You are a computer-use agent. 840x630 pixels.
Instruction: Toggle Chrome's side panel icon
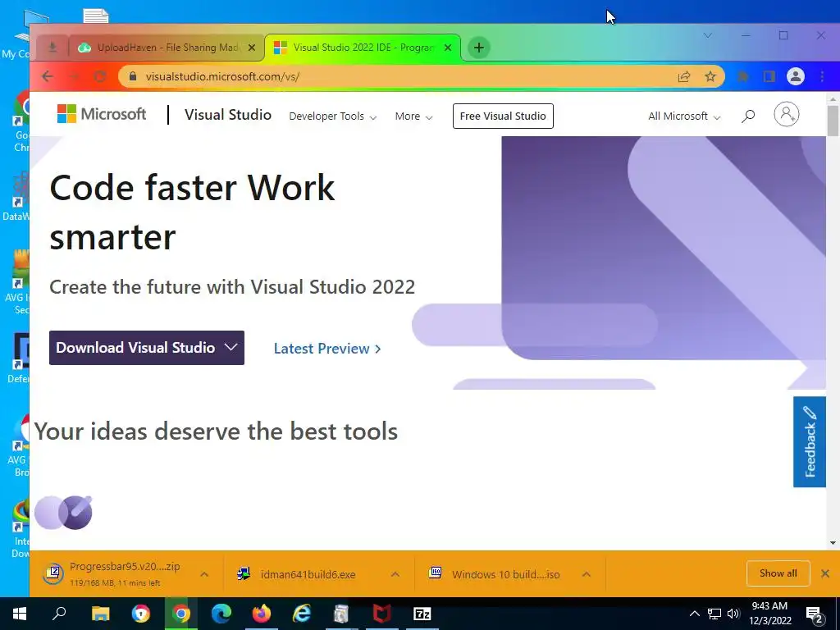769,76
